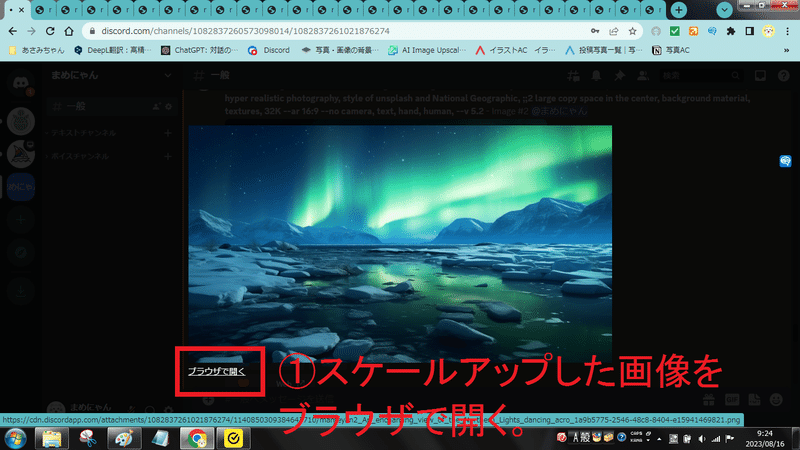Open pinned messages pin icon
The width and height of the screenshot is (800, 450).
[619, 76]
